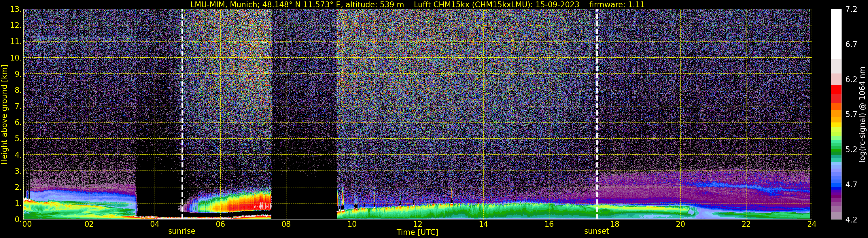Click the Height above ground [km] axis label
The image size is (868, 238).
(x=4, y=115)
